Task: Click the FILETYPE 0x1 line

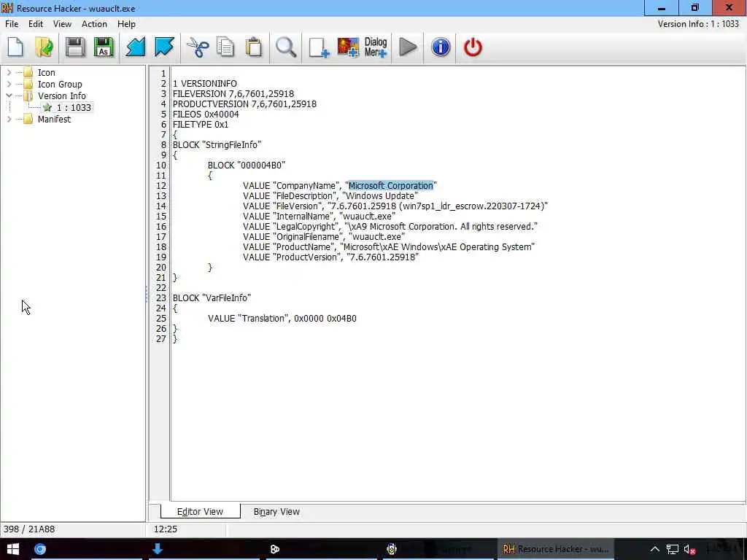Action: (x=201, y=124)
